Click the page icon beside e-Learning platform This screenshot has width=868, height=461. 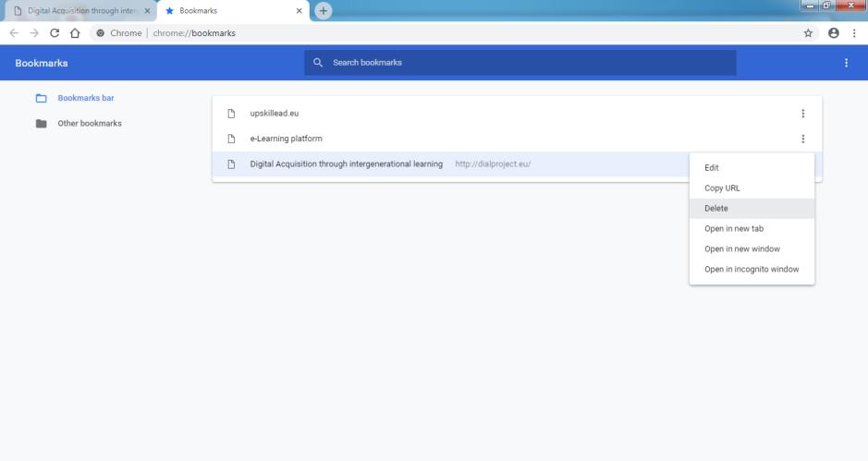(x=231, y=139)
